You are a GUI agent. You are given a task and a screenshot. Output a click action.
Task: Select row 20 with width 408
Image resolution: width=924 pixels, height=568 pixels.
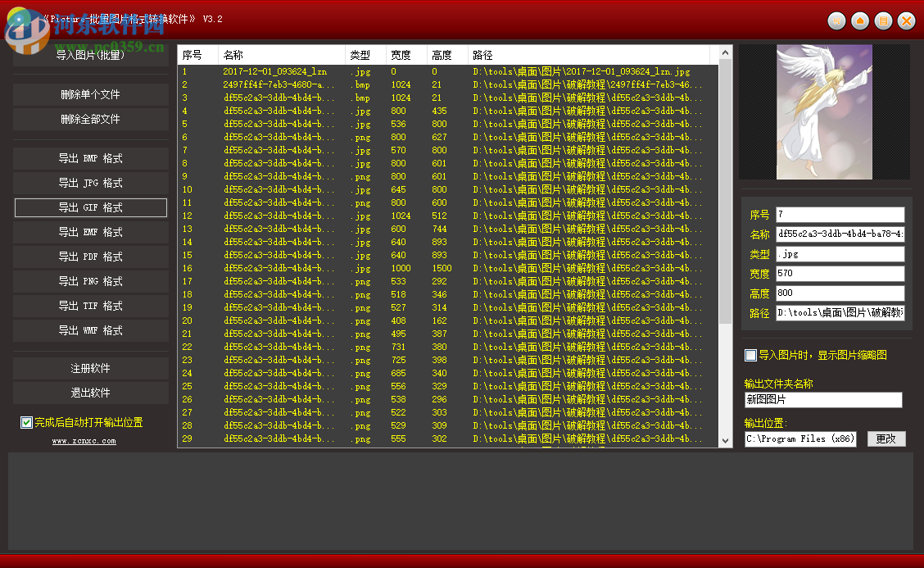[x=448, y=320]
